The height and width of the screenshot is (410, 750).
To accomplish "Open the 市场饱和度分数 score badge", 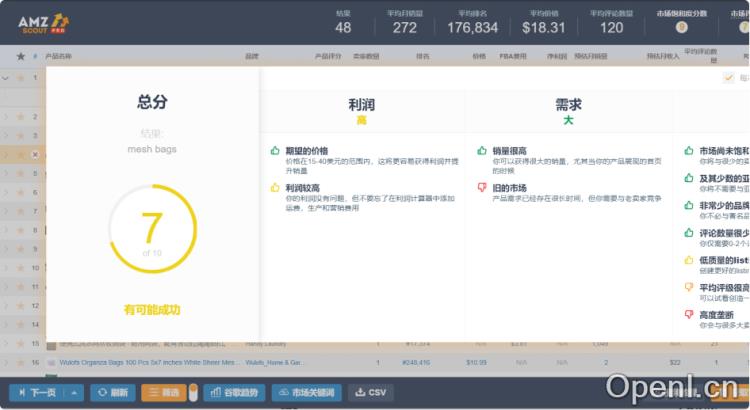I will pos(682,28).
